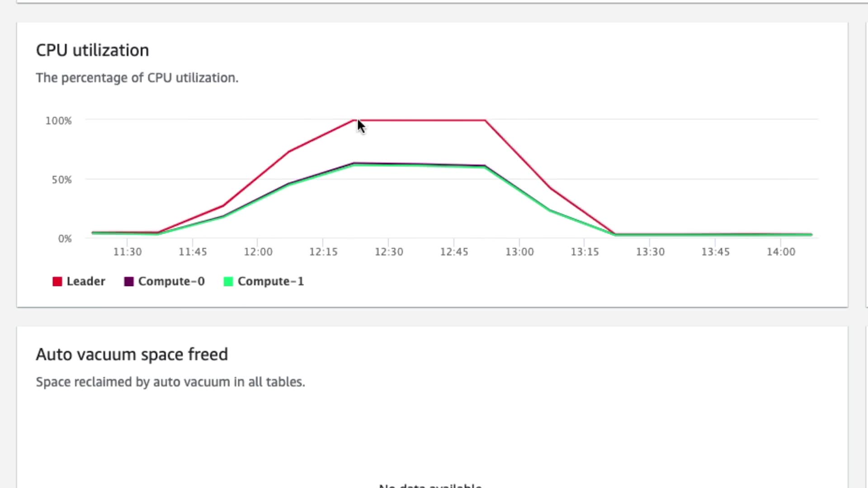868x488 pixels.
Task: Click the 50% y-axis label
Action: click(x=61, y=180)
